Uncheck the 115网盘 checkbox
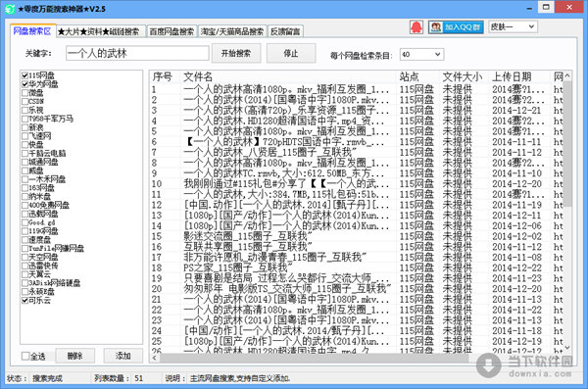 tap(24, 75)
